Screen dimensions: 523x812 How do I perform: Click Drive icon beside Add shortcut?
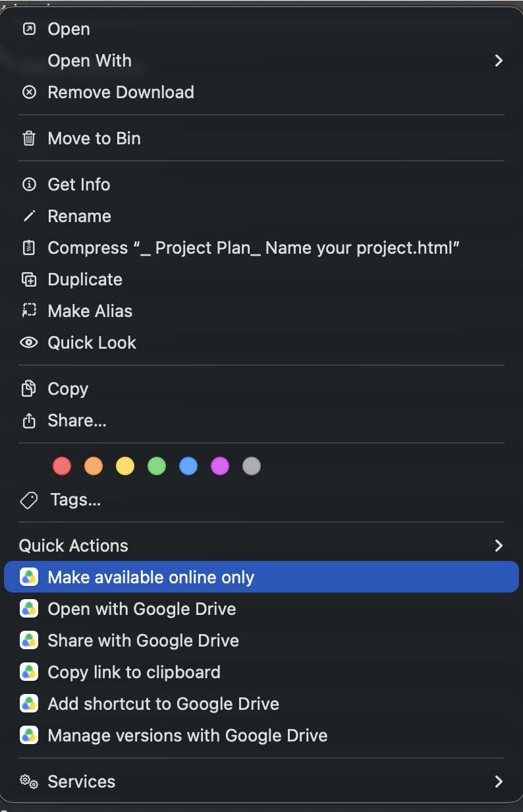tap(29, 704)
